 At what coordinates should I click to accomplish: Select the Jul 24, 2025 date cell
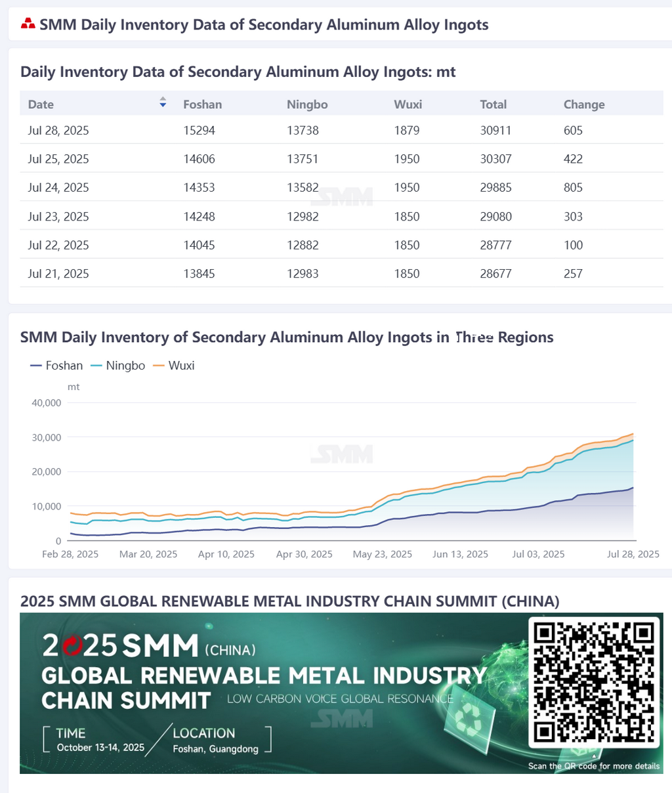[x=58, y=188]
